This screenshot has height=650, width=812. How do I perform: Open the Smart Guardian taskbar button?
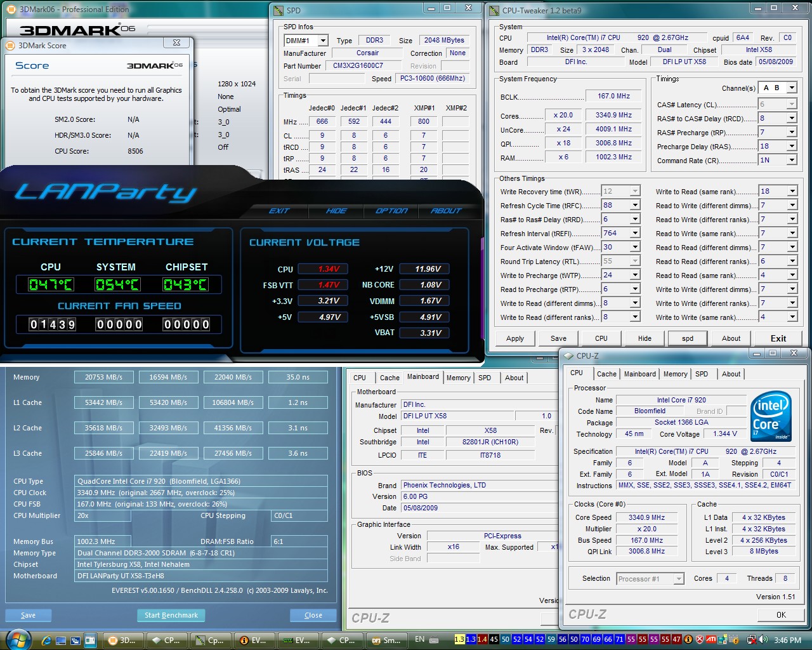[x=386, y=640]
